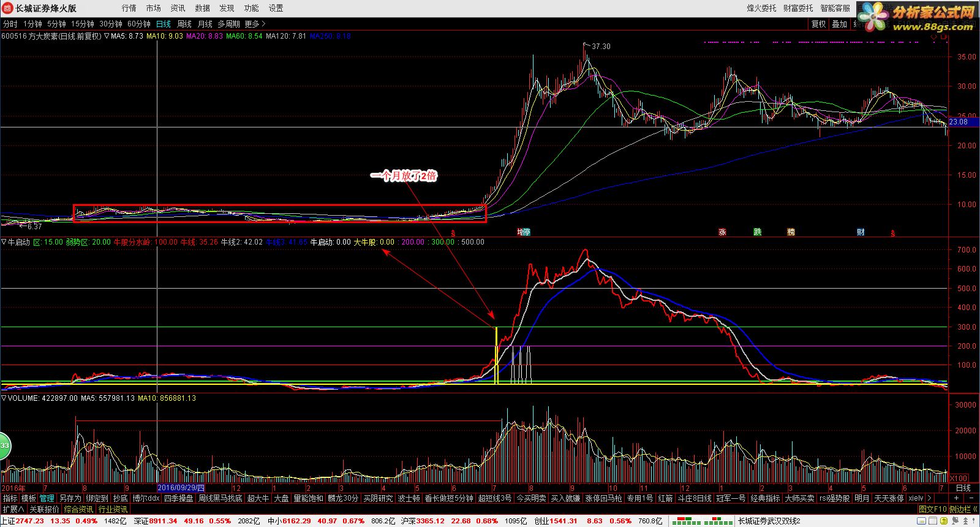
Task: Show more indicator tabs with right arrow
Action: coord(929,498)
